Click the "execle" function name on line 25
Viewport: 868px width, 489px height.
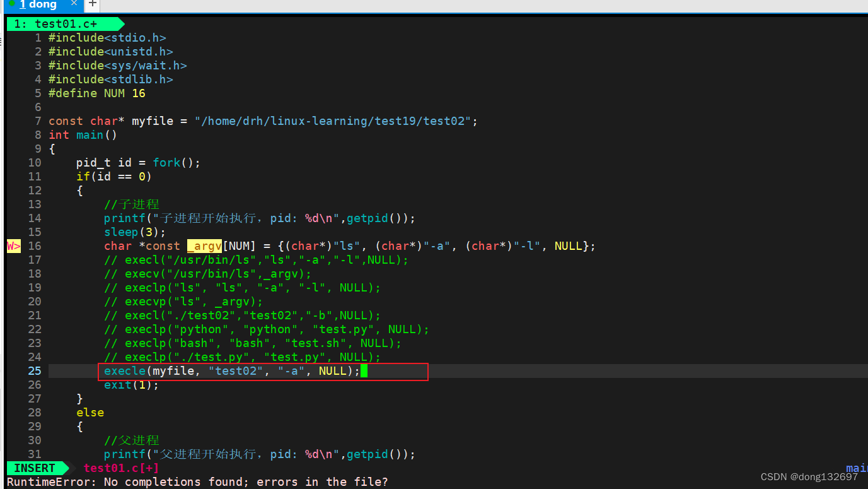125,371
